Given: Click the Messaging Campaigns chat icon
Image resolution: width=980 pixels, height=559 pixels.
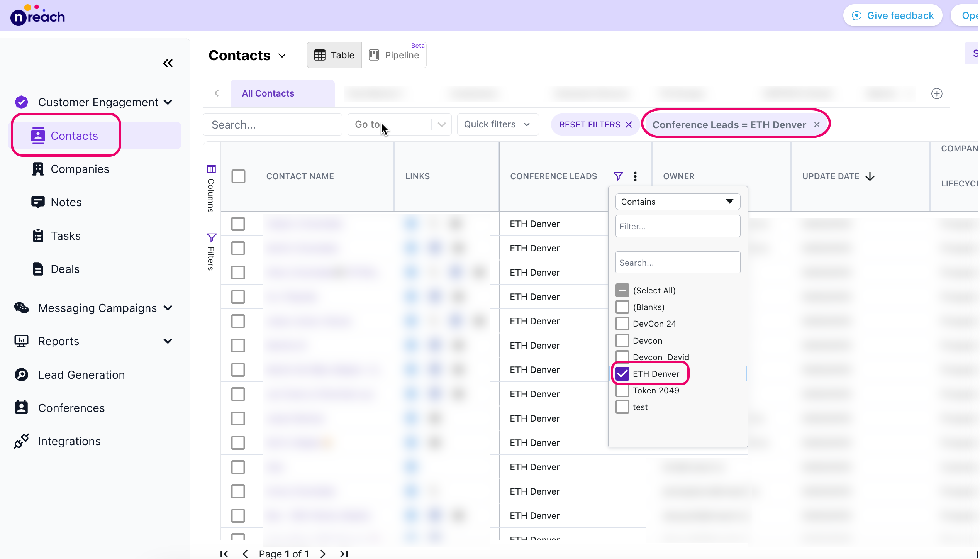Looking at the screenshot, I should (x=21, y=308).
